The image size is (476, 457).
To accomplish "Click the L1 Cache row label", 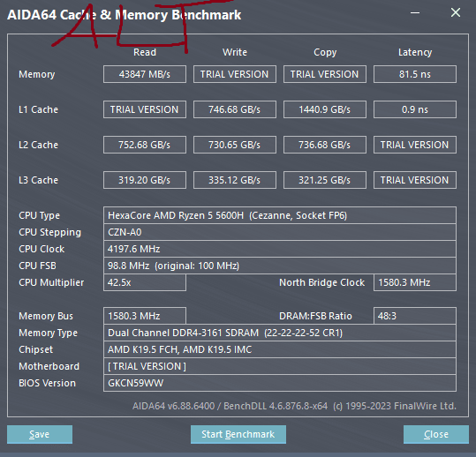I will pos(38,109).
